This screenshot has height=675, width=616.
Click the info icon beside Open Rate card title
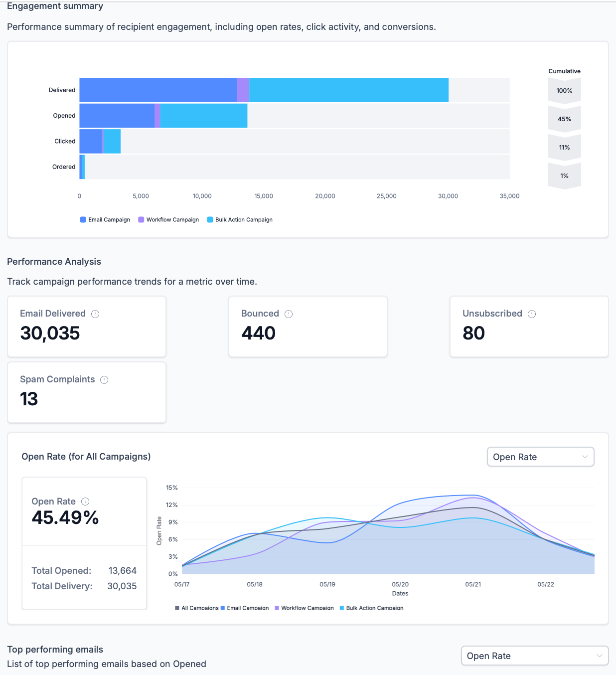pos(85,502)
